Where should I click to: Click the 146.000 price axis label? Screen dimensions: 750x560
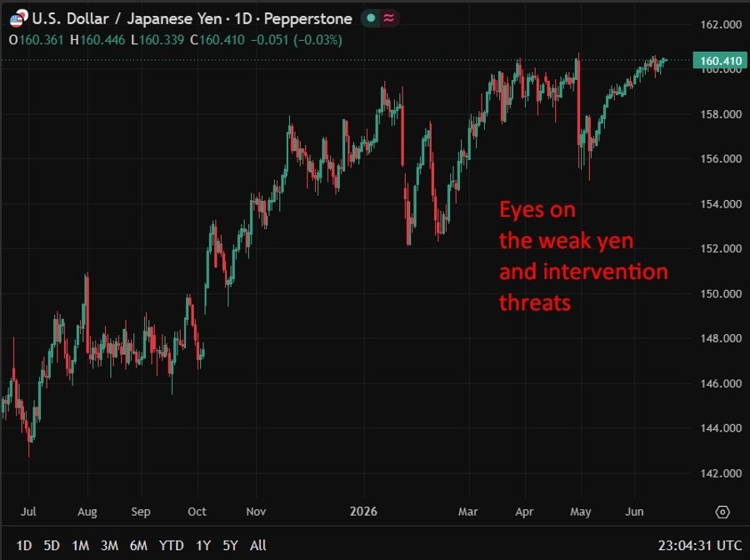(x=721, y=383)
